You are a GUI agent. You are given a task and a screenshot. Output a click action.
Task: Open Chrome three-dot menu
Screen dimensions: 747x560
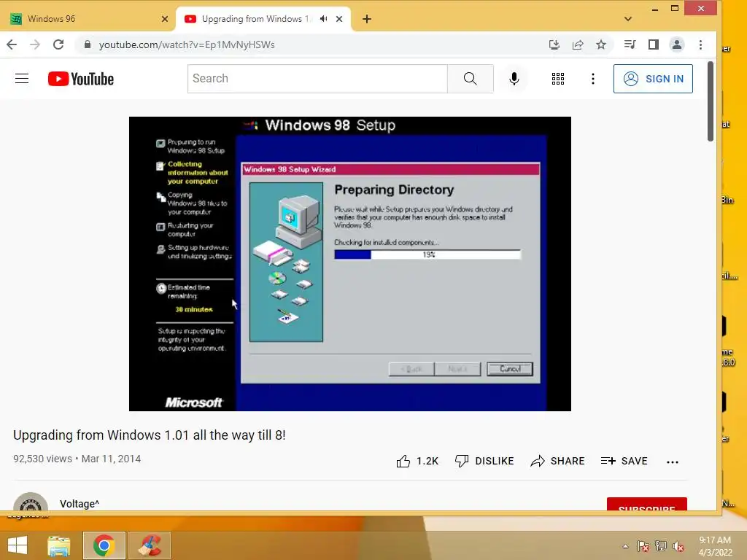point(700,44)
